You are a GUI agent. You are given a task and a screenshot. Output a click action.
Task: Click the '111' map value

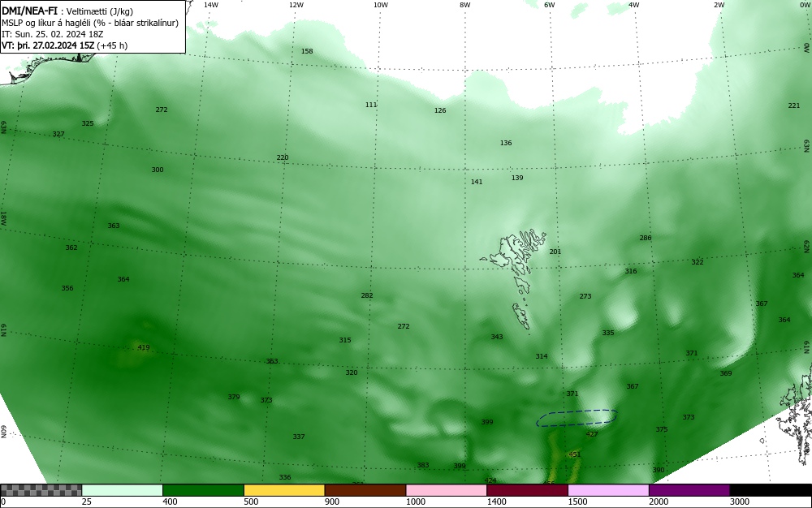(x=371, y=105)
